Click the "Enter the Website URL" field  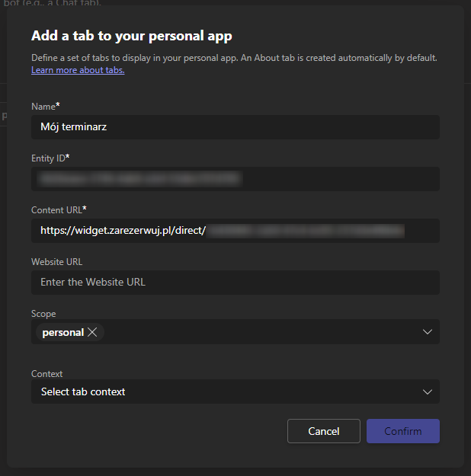pos(235,282)
